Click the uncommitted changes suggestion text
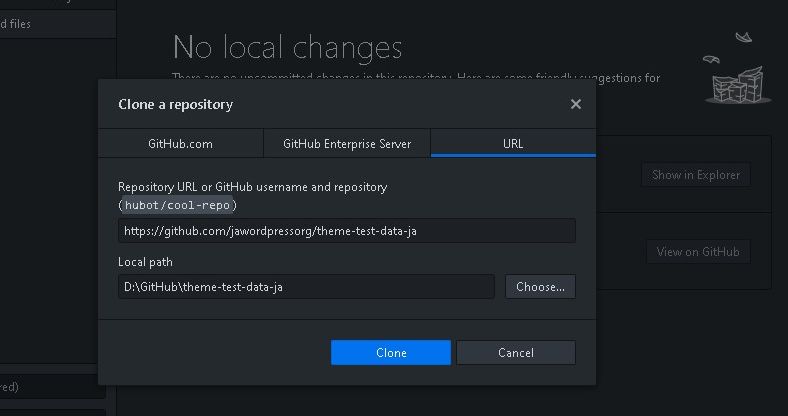Screen dimensions: 788x416 point(415,77)
